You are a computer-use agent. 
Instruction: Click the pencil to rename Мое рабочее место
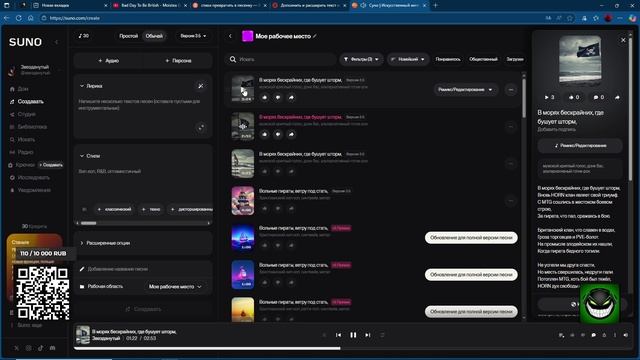(x=315, y=36)
